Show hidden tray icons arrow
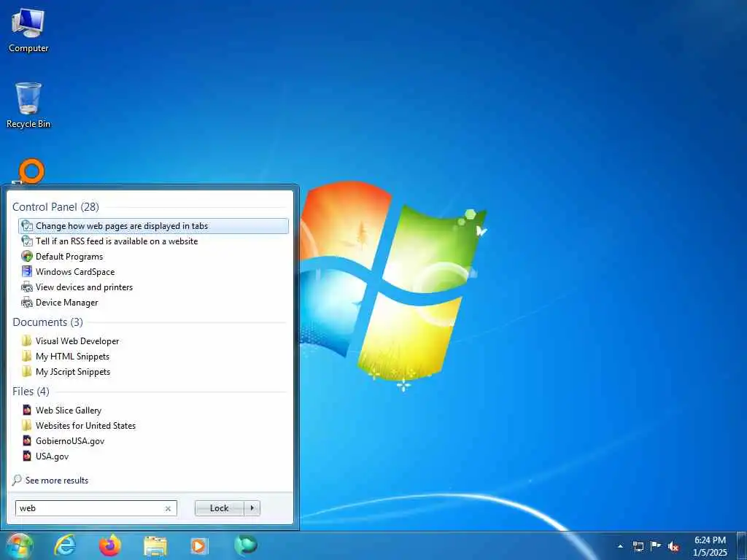The width and height of the screenshot is (747, 560). coord(620,546)
